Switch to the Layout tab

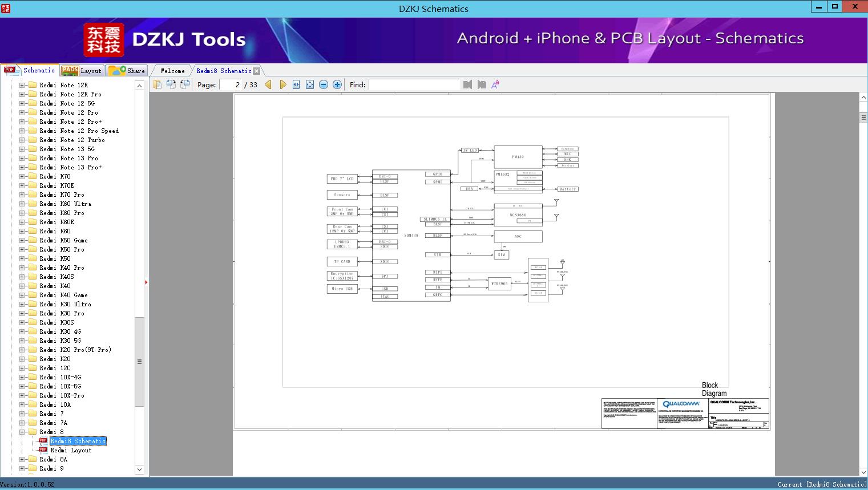(x=82, y=71)
